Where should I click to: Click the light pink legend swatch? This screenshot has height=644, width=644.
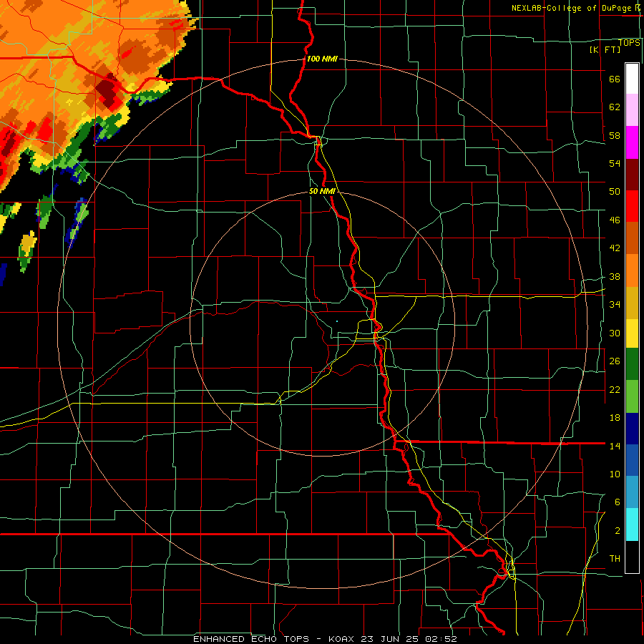click(x=632, y=109)
